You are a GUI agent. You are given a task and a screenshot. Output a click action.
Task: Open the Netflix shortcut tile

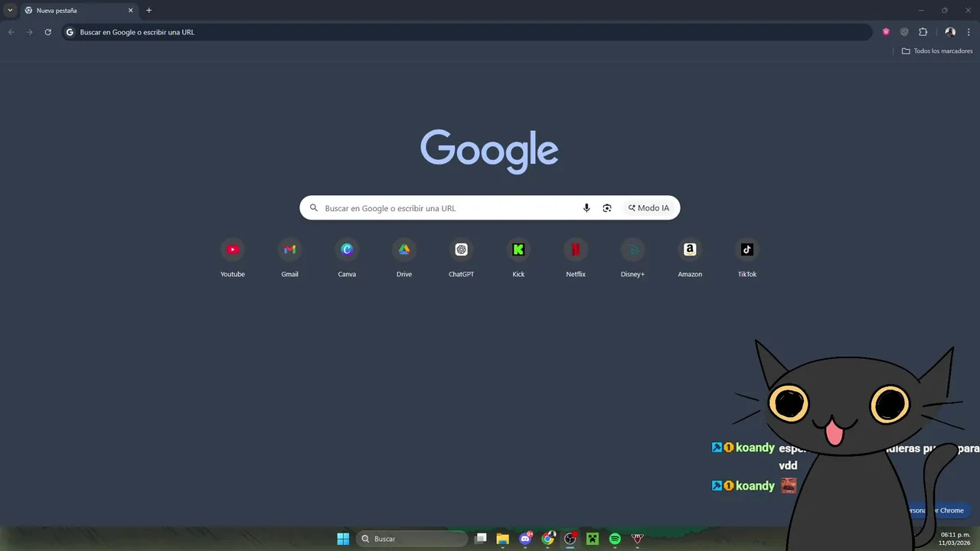(576, 258)
